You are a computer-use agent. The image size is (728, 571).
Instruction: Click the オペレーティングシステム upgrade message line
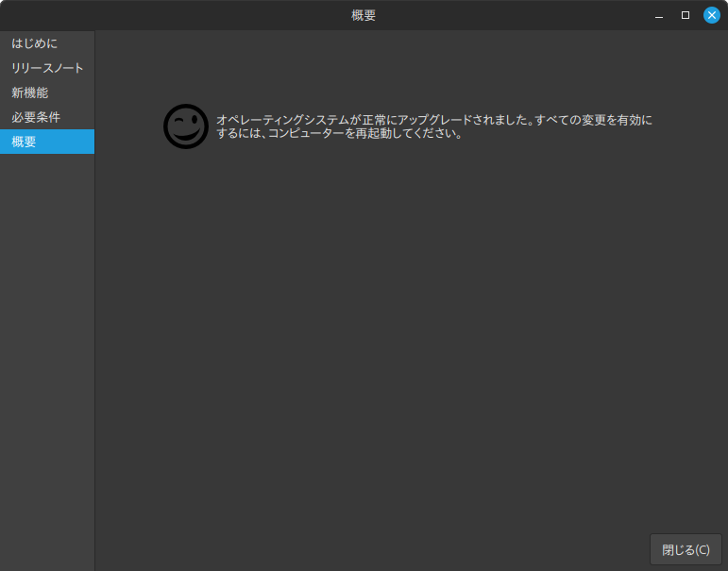pyautogui.click(x=433, y=120)
